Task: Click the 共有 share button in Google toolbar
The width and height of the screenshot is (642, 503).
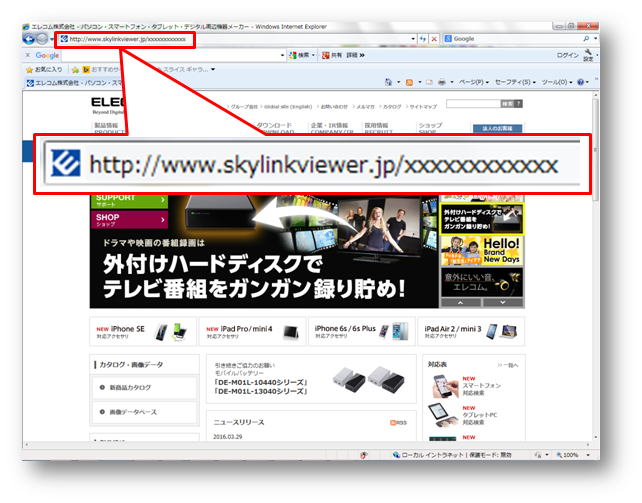Action: tap(331, 55)
